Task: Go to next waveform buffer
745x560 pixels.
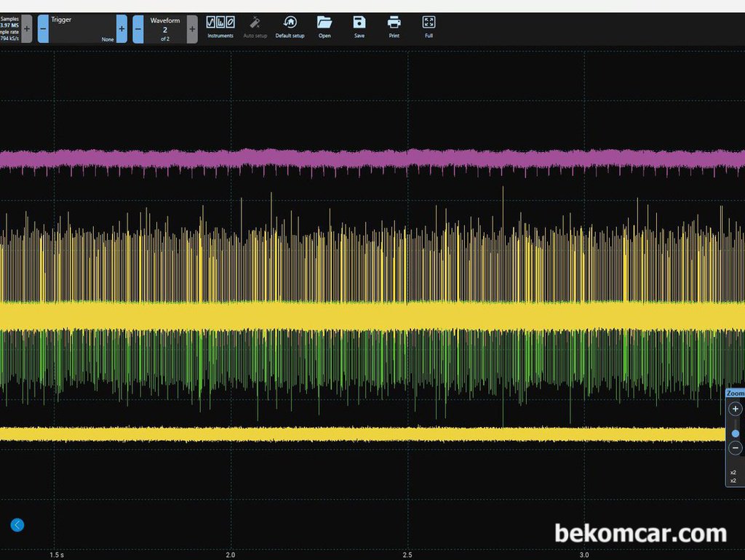Action: [192, 29]
